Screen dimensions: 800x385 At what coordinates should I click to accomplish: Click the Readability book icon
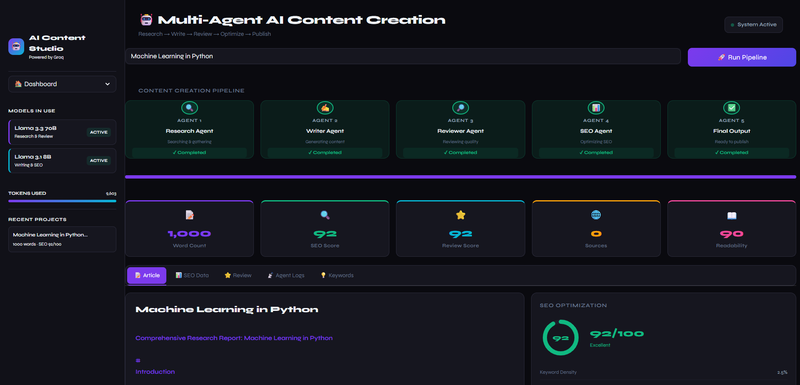[731, 216]
